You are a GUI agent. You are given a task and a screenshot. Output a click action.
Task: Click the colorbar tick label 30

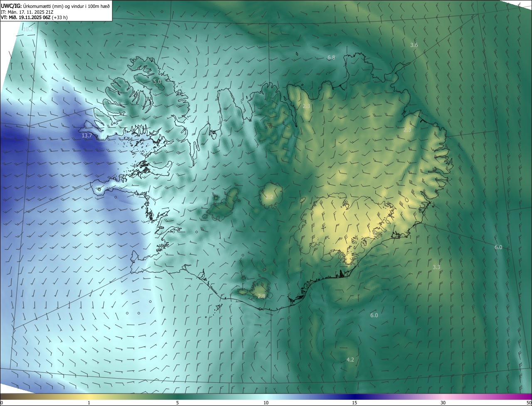(443, 403)
